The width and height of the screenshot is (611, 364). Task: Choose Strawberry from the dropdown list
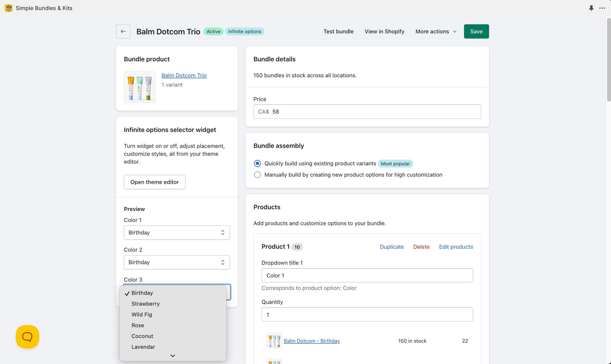tap(145, 304)
